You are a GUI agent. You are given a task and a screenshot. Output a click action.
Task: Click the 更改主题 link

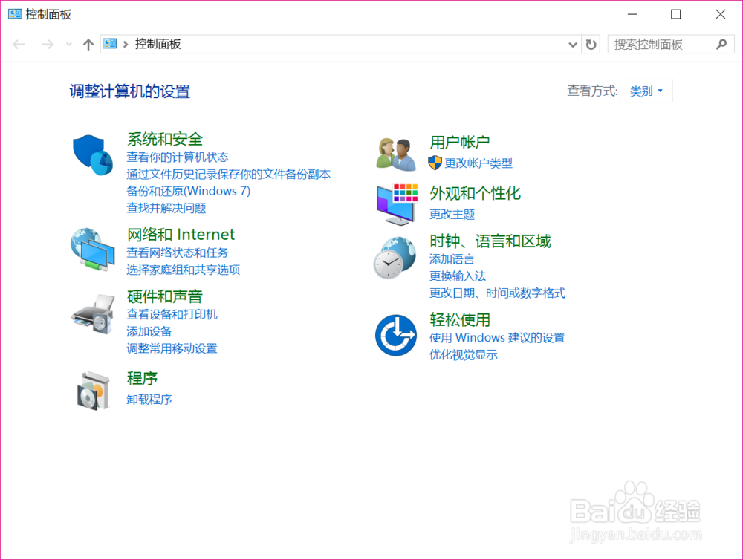pyautogui.click(x=452, y=215)
